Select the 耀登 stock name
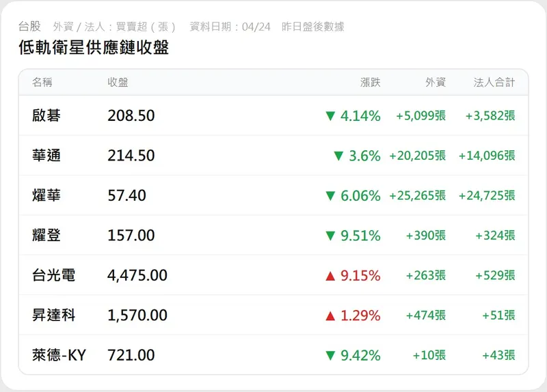Viewport: 547px width, 392px height. [46, 235]
